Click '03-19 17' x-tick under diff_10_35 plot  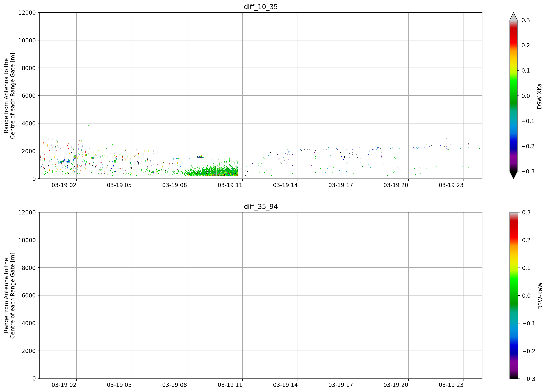tap(341, 185)
